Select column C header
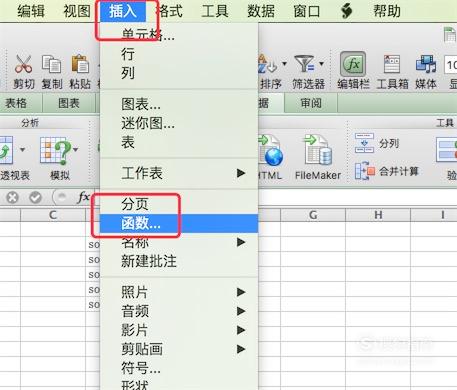This screenshot has width=457, height=390. (x=53, y=215)
